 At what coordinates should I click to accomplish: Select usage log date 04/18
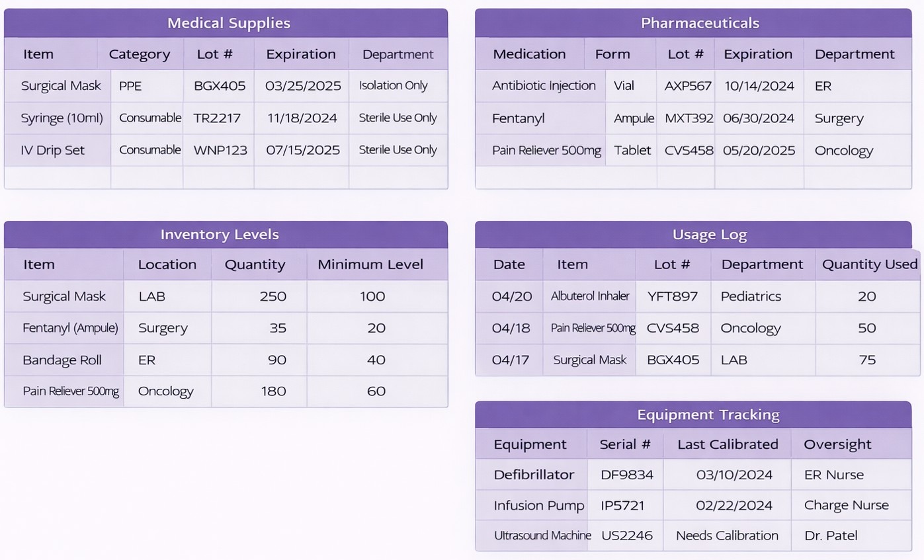tap(512, 328)
